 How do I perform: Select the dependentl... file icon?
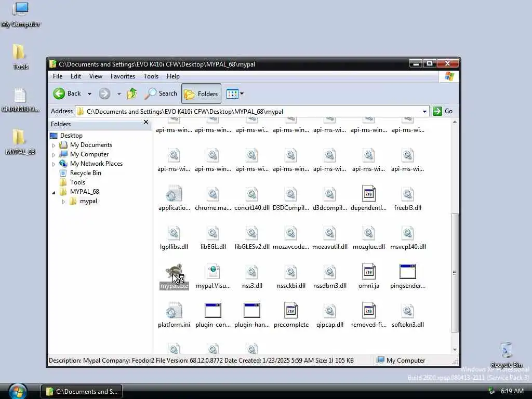[x=369, y=194]
